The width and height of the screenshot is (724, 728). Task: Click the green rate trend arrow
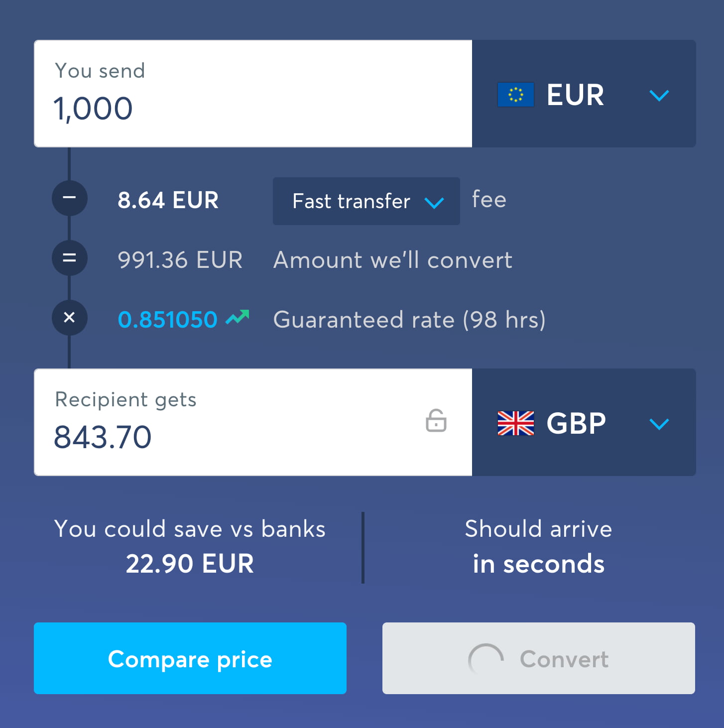pos(238,317)
